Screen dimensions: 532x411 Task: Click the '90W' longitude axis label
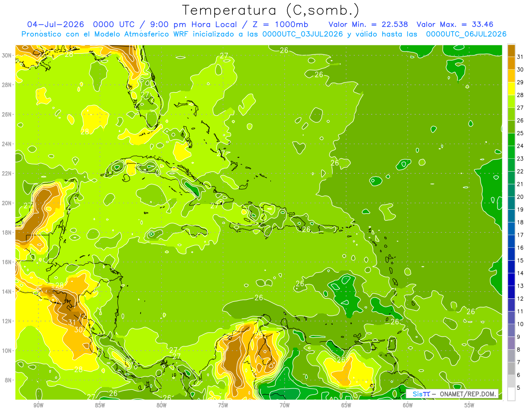point(38,406)
